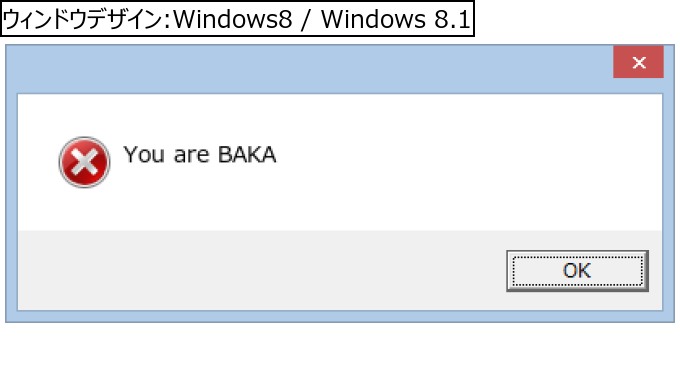680x368 pixels.
Task: Close the dialog with the red X button
Action: tap(638, 62)
